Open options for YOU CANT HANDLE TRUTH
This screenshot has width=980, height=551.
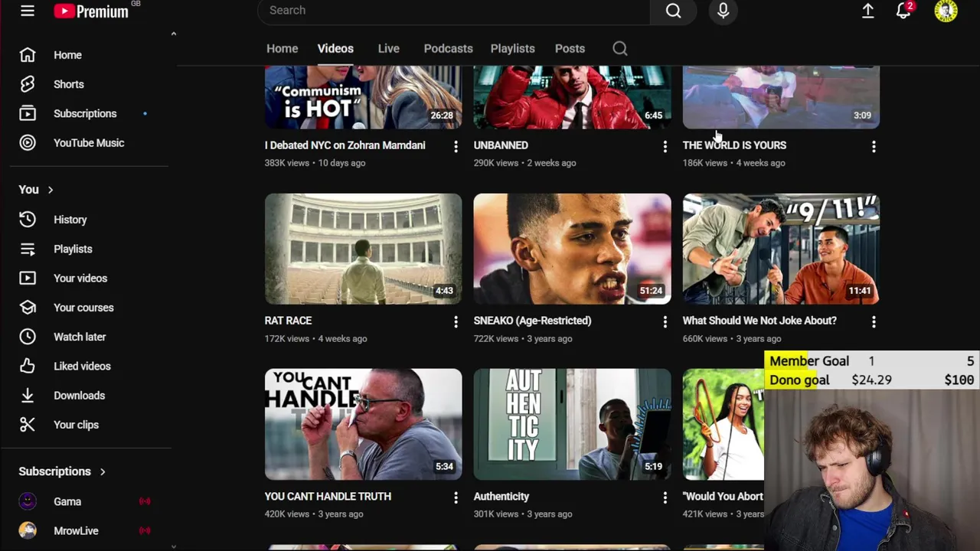(x=456, y=497)
